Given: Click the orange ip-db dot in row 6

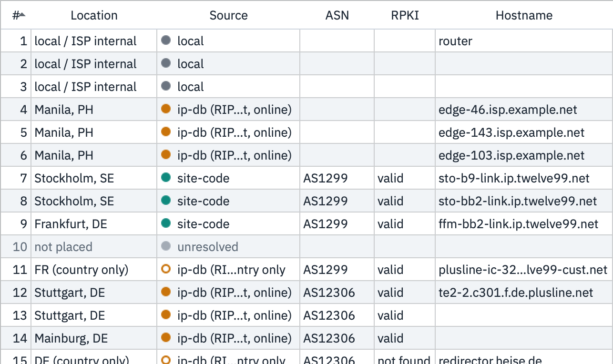Looking at the screenshot, I should [x=166, y=155].
